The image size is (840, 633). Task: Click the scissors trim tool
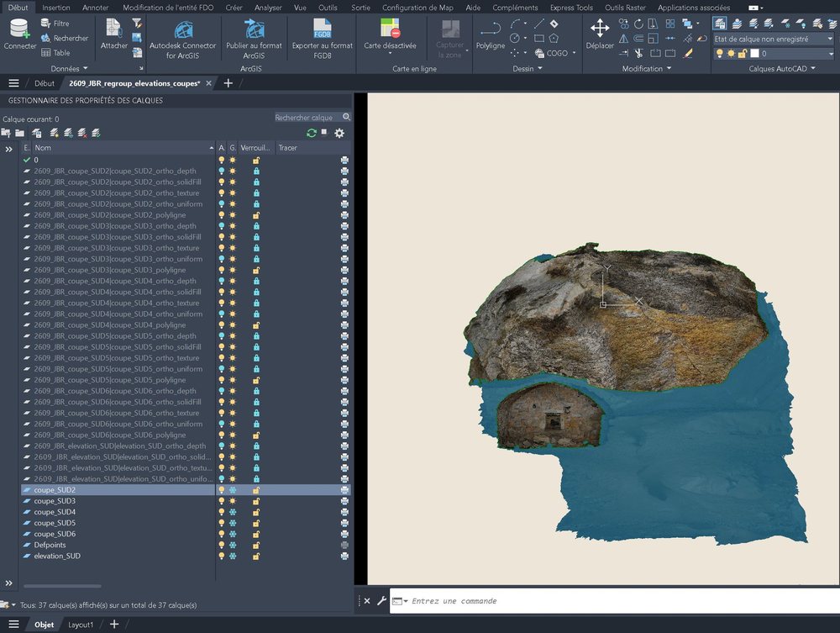[x=638, y=53]
